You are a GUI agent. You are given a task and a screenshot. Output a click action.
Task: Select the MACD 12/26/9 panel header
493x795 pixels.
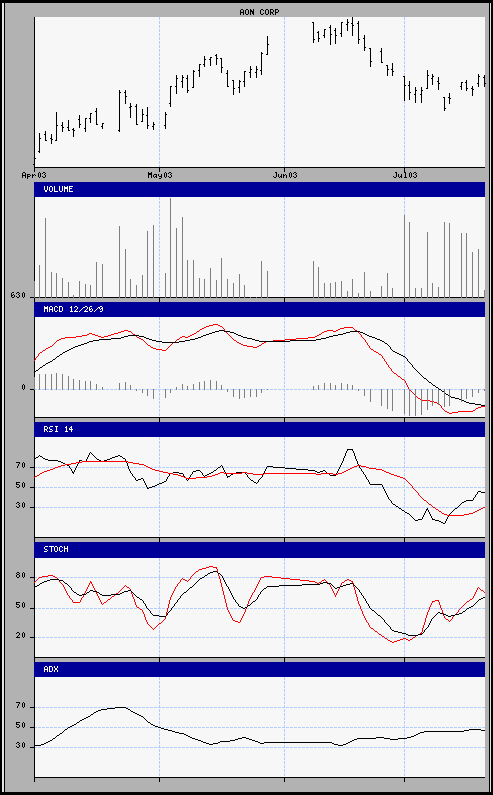tap(260, 309)
